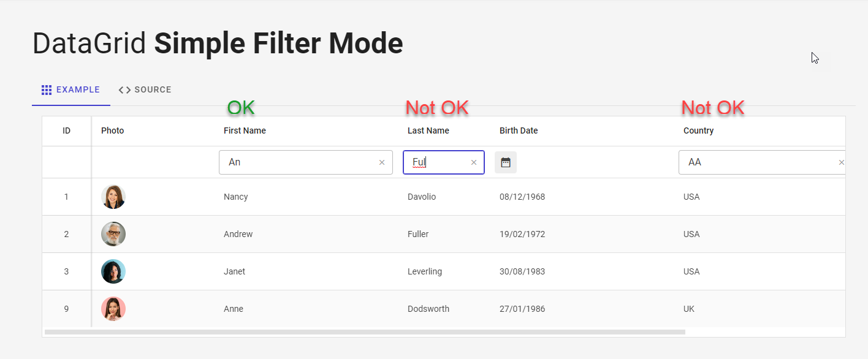The image size is (868, 359).
Task: Click the grid icon beside EXAMPLE
Action: tap(46, 89)
